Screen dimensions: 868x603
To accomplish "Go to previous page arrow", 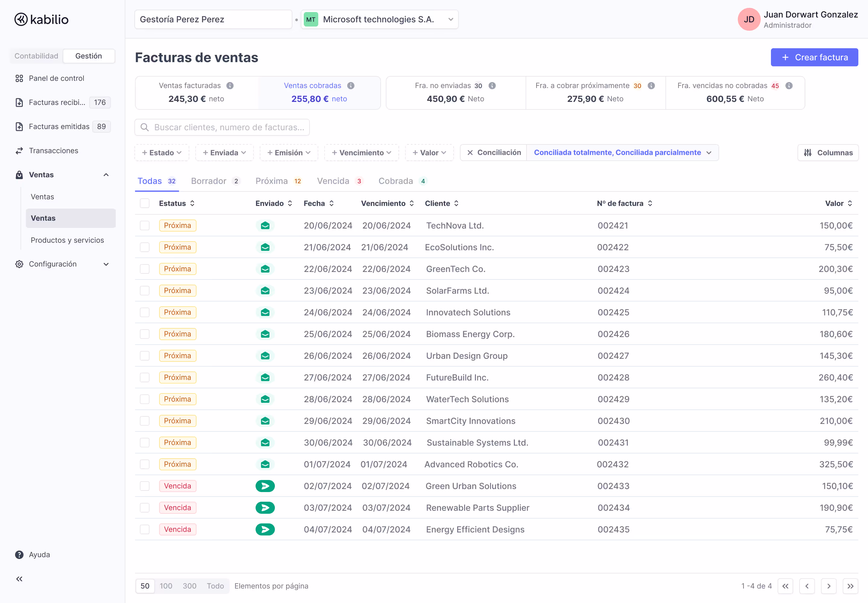I will click(807, 586).
